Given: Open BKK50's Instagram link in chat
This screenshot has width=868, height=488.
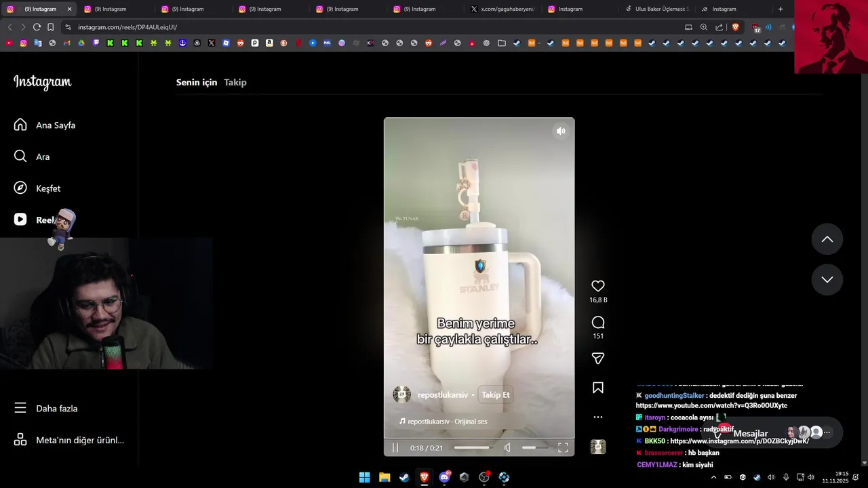Looking at the screenshot, I should (739, 441).
